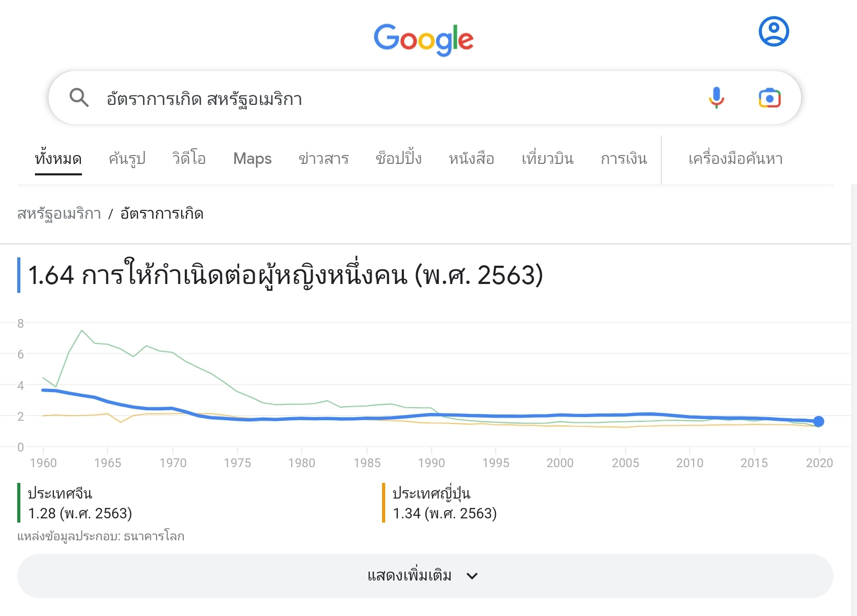Open the เที่ยวบิน flights tab
857x616 pixels.
tap(547, 158)
